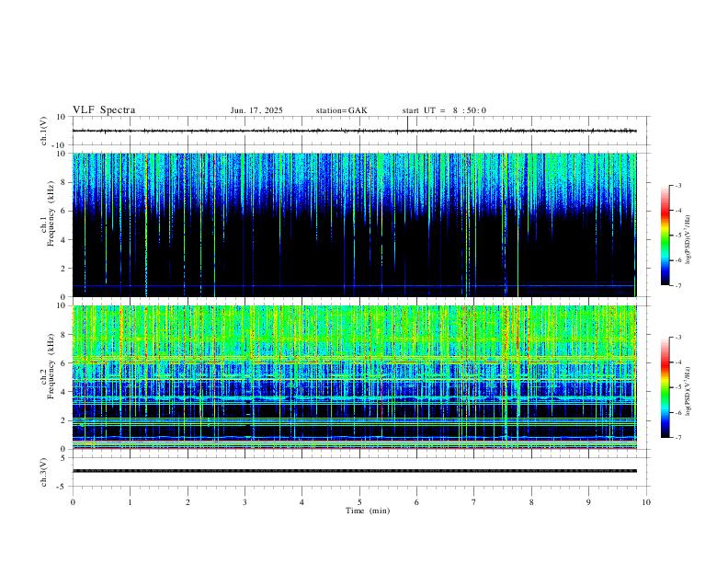Click the ch.2 spectrogram color bar
Viewport: 728px width, 563px height.
(x=665, y=387)
